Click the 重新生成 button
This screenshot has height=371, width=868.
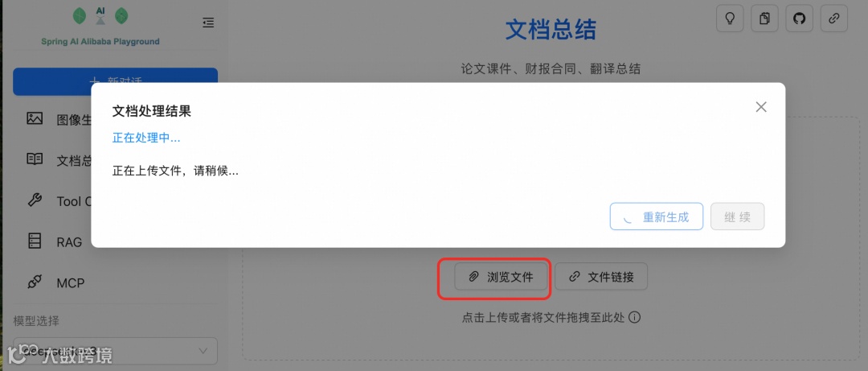tap(657, 216)
